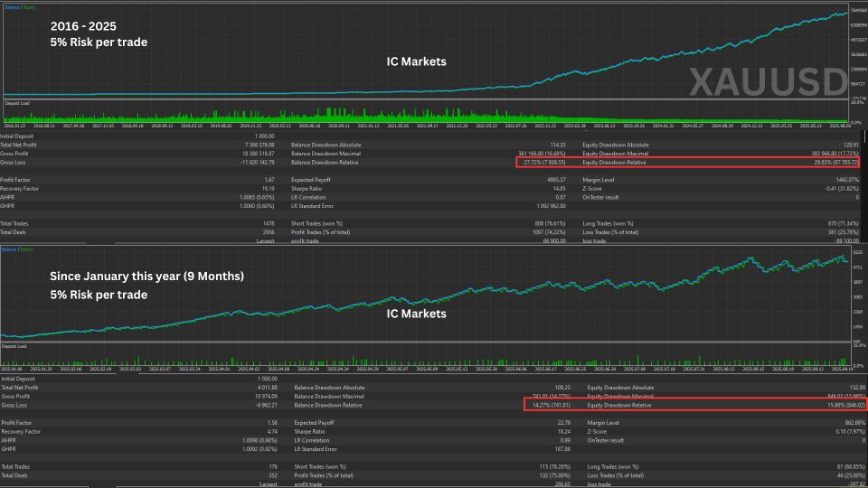The image size is (868, 488).
Task: Select the GHPR value 1.0092 (0.92%)
Action: point(259,449)
